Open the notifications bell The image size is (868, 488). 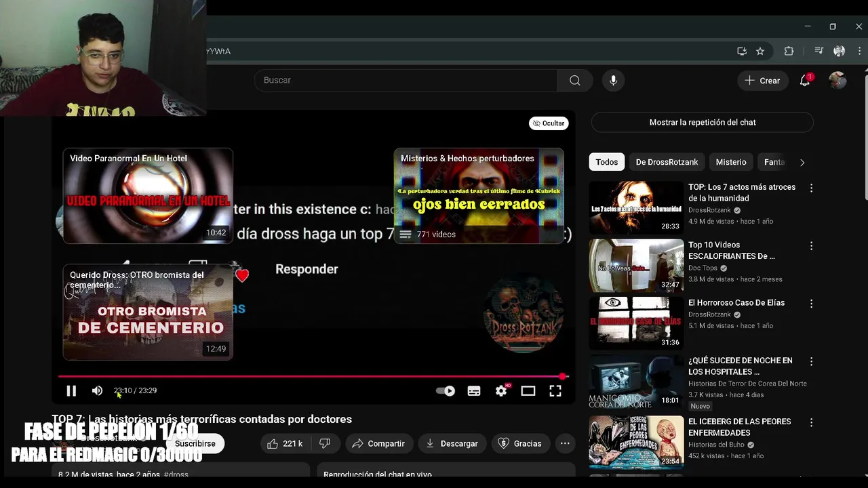pyautogui.click(x=805, y=80)
